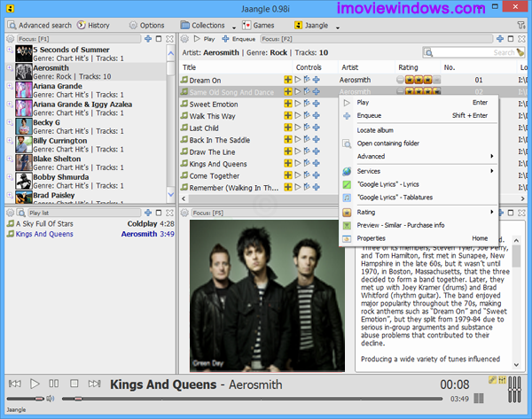Screen dimensions: 532x419
Task: Open the Services submenu
Action: (419, 171)
